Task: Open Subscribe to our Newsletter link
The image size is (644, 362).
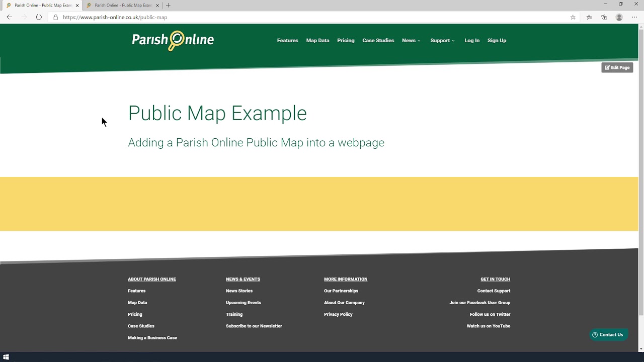Action: [254, 326]
